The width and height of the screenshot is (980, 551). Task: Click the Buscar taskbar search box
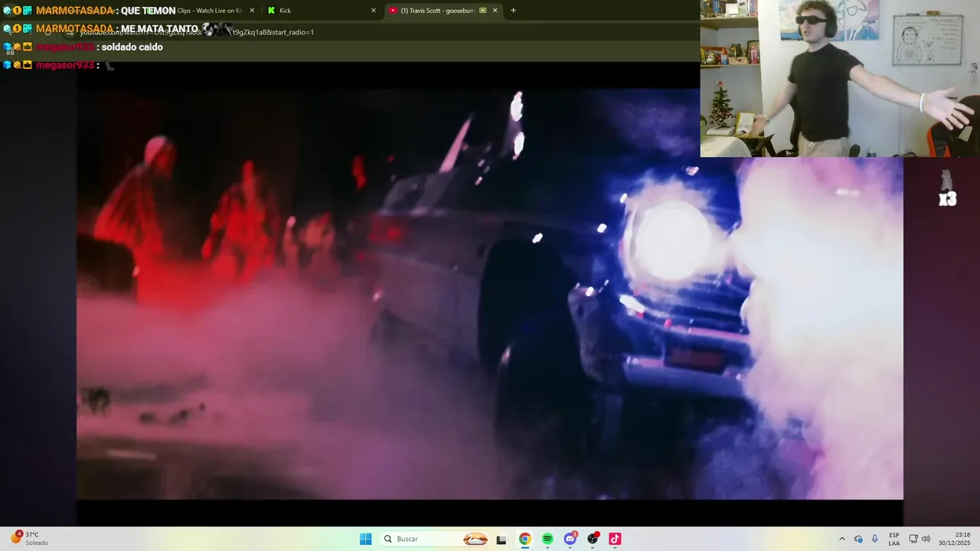[435, 539]
